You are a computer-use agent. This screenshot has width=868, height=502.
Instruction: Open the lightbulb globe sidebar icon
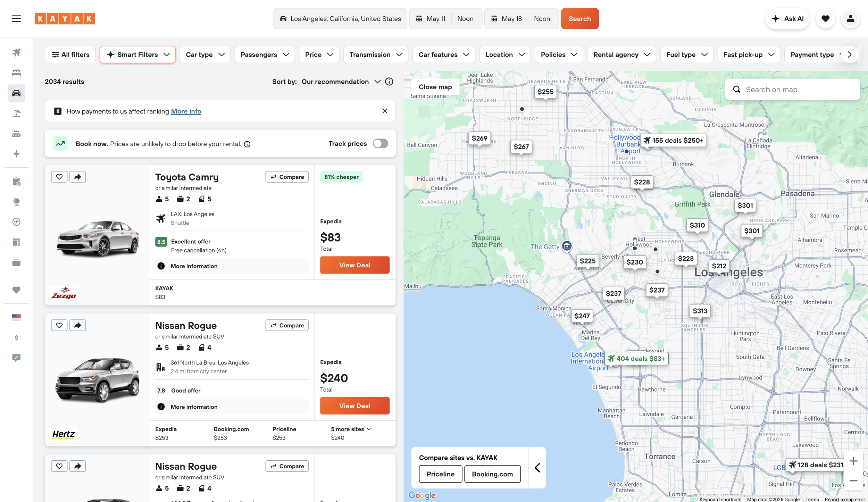[16, 202]
